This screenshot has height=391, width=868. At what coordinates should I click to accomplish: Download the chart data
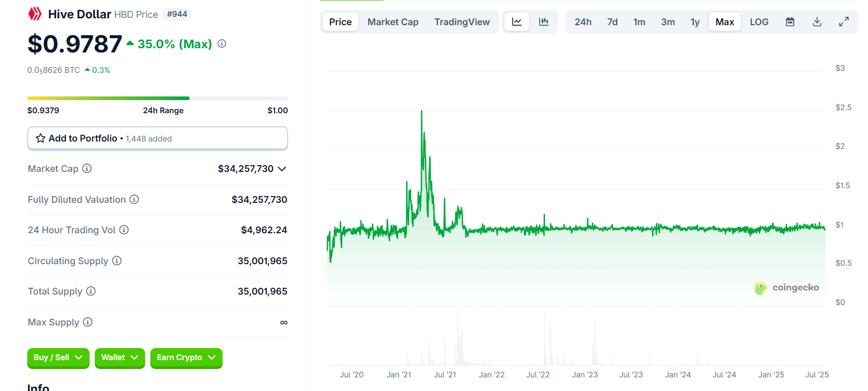click(x=817, y=22)
